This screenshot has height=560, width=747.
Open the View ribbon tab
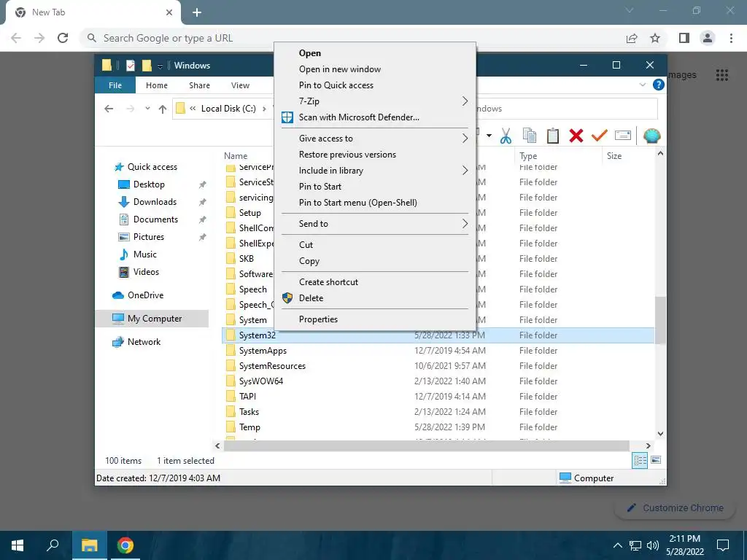pos(240,85)
